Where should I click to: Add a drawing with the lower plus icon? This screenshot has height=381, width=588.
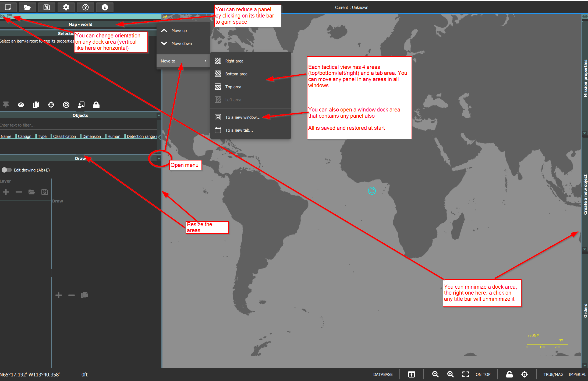59,295
